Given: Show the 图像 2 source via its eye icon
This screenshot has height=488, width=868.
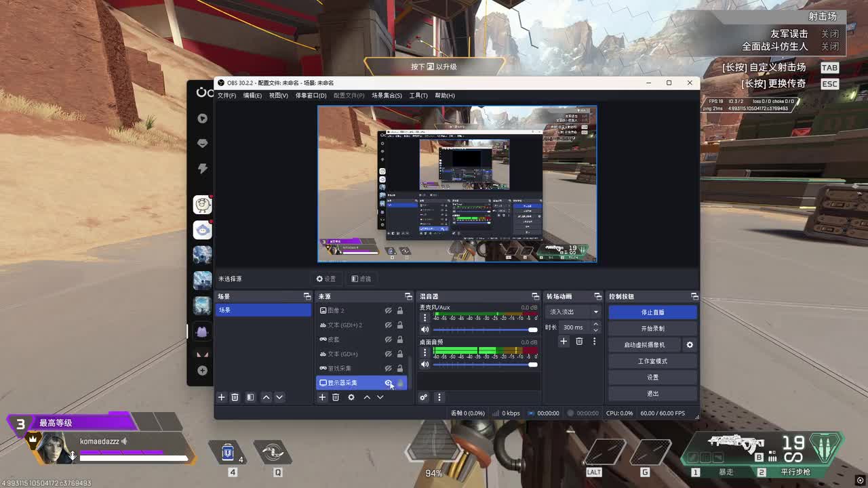Looking at the screenshot, I should pyautogui.click(x=389, y=310).
